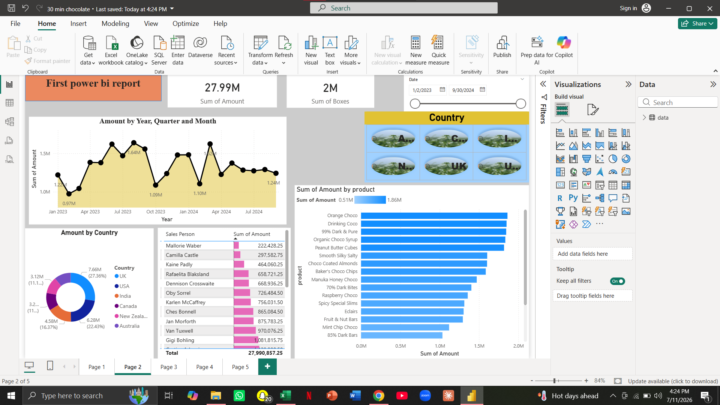Select the UK country slicer tile

click(x=446, y=166)
